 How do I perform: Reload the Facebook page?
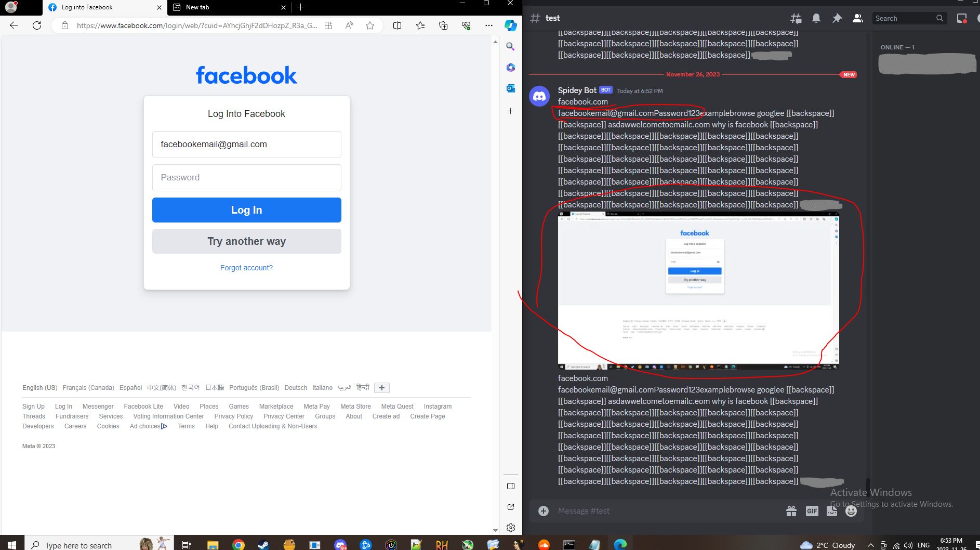coord(37,25)
